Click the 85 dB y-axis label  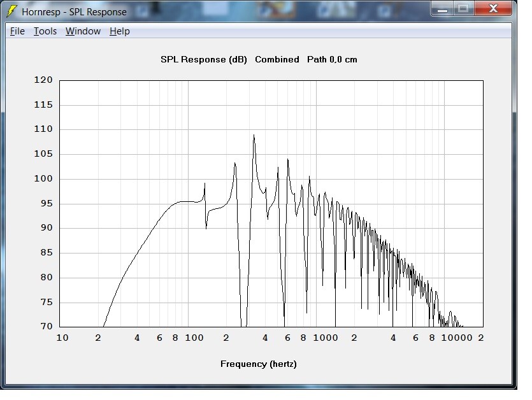click(47, 252)
